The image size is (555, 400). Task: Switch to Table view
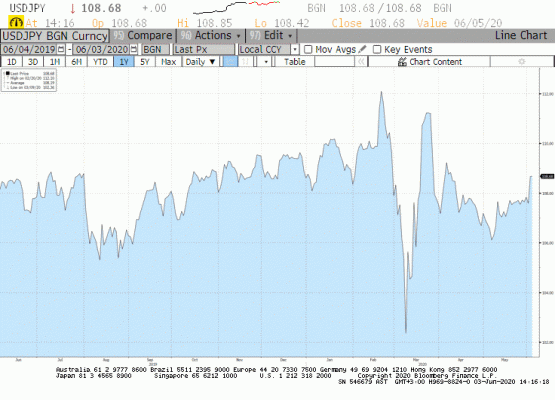point(294,62)
